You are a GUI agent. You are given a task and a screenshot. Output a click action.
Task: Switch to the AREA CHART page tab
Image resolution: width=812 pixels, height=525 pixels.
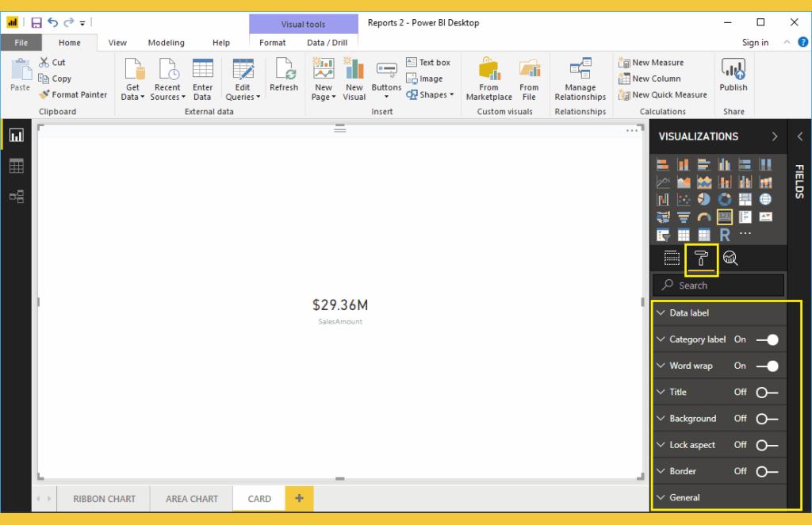click(x=192, y=499)
